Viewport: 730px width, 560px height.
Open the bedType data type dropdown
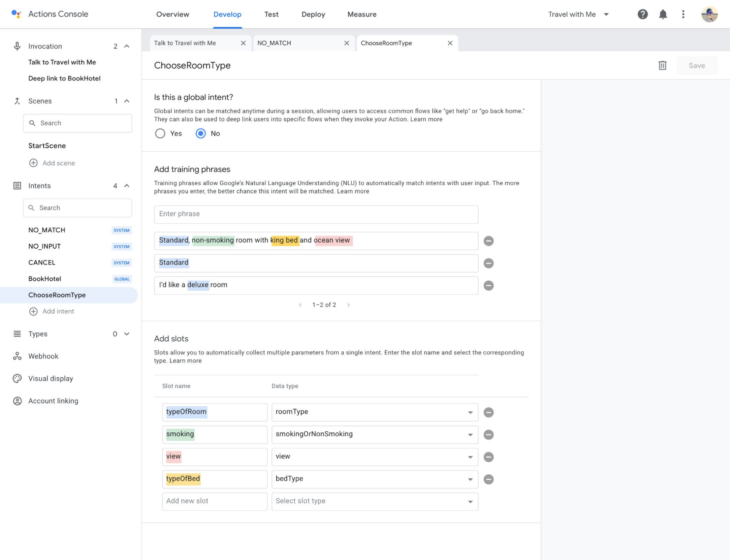pyautogui.click(x=374, y=479)
